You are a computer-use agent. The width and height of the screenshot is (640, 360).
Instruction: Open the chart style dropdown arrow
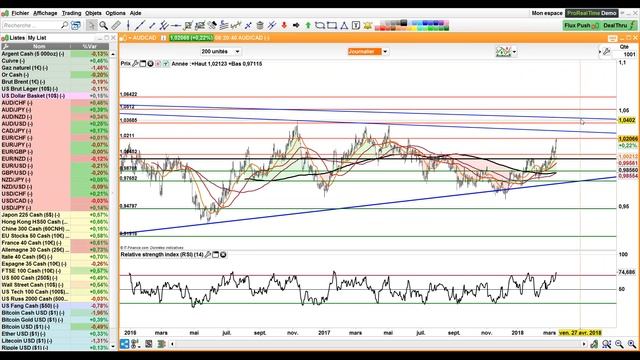coord(514,52)
